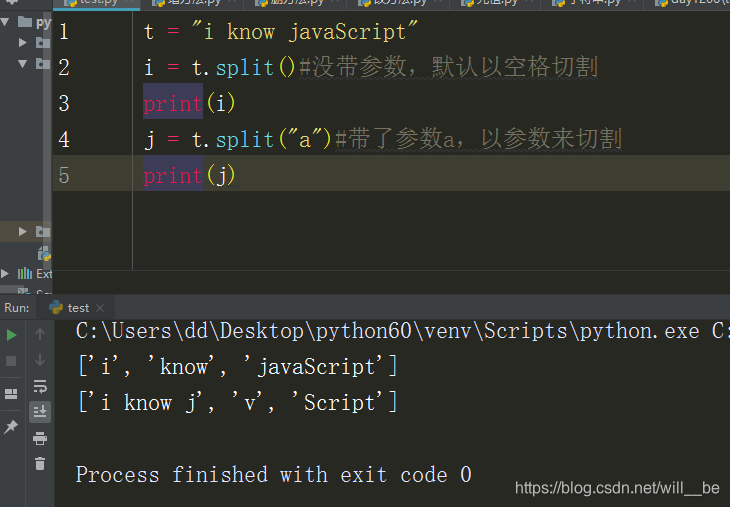Click the string "i know javaScript" on line 1
Screen dimensions: 730x507
click(305, 32)
